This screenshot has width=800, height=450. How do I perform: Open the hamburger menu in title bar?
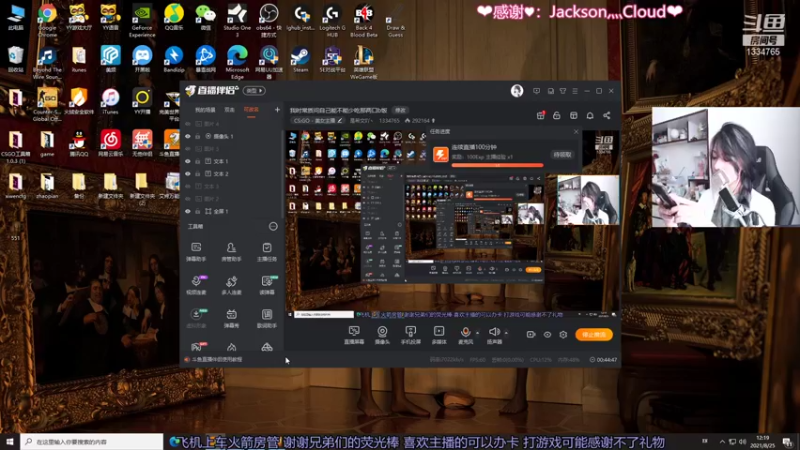pos(575,91)
